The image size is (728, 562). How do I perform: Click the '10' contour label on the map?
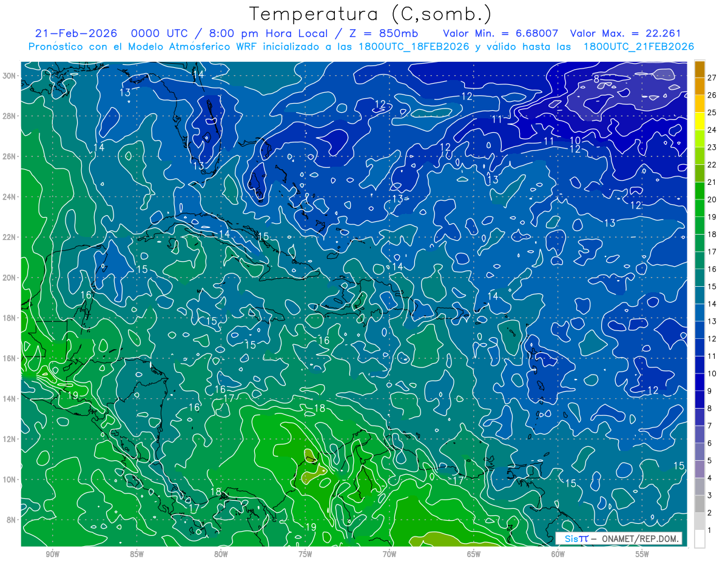pos(576,141)
